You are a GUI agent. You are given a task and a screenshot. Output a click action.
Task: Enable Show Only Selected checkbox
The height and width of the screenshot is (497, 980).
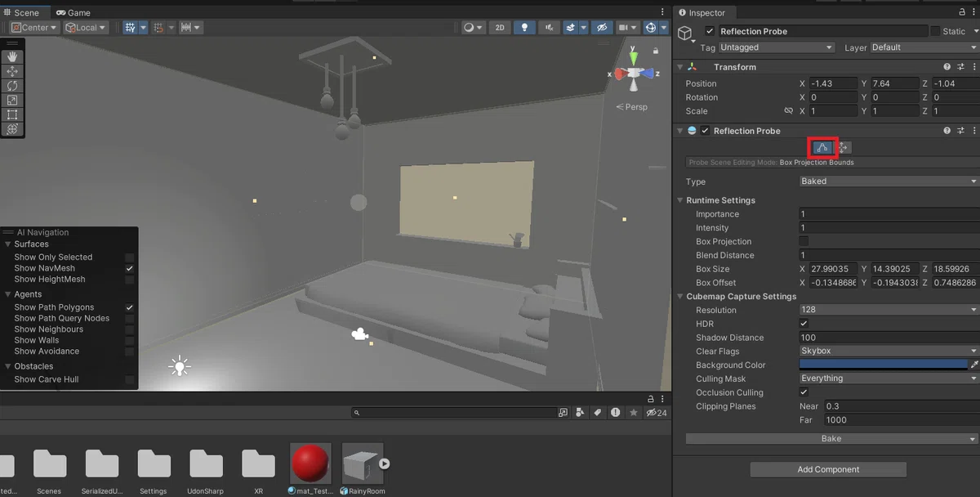[130, 257]
